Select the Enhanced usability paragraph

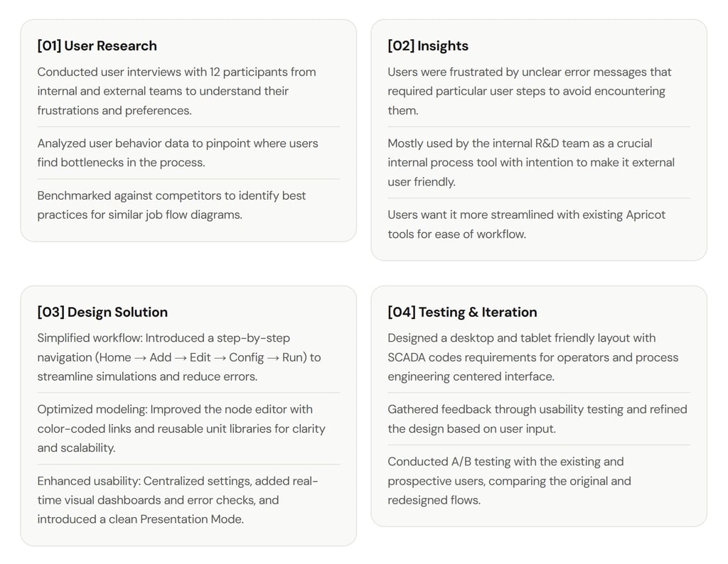(x=178, y=500)
